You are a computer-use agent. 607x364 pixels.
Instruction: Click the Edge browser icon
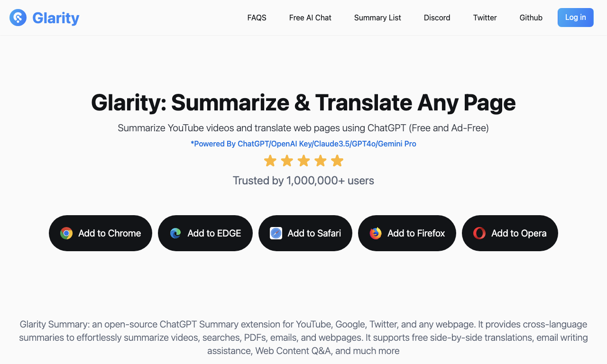(175, 233)
